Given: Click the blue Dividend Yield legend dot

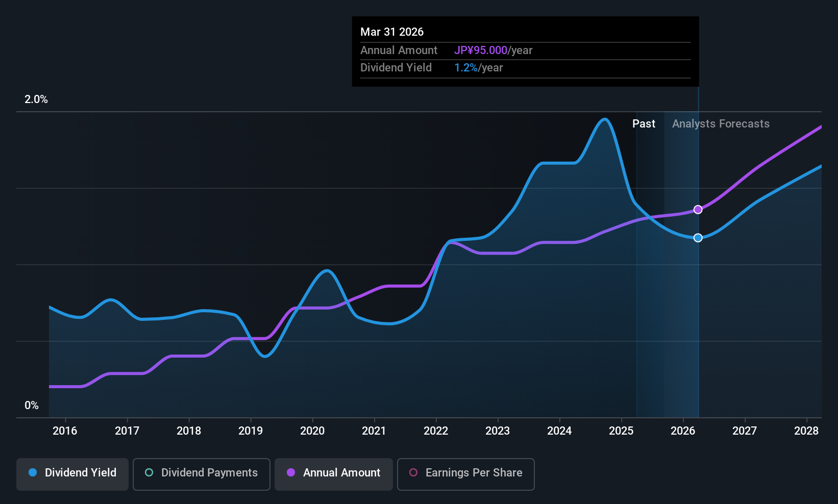Looking at the screenshot, I should click(x=33, y=472).
